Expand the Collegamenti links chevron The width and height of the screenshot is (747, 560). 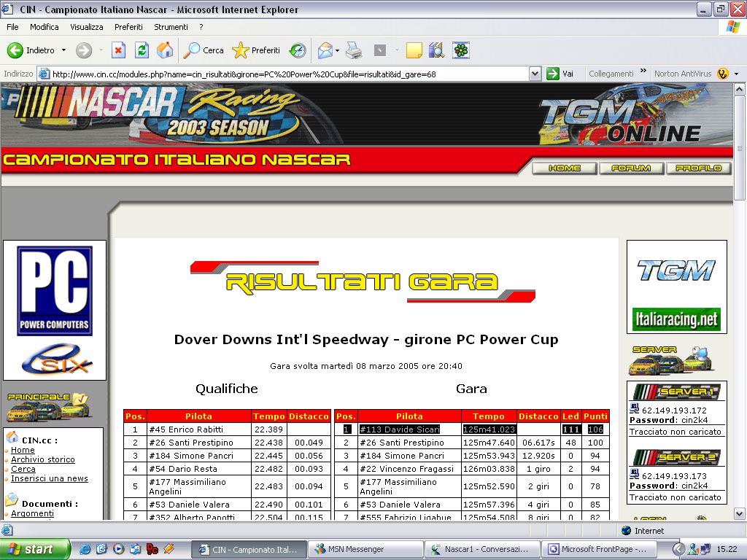point(643,71)
